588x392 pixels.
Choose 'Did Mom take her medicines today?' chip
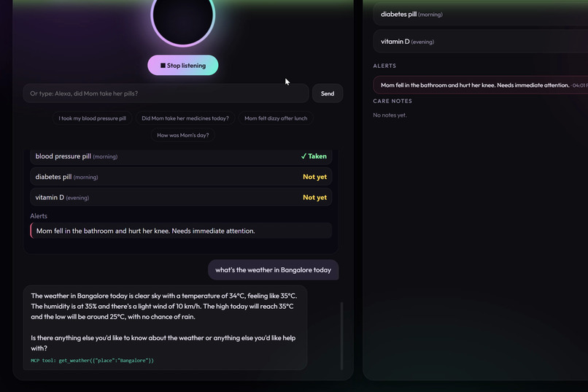click(185, 118)
